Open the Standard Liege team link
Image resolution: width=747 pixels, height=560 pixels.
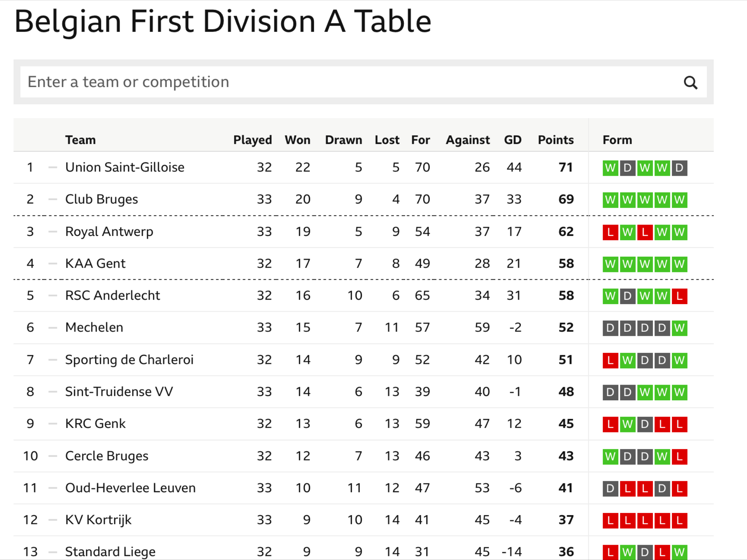110,552
